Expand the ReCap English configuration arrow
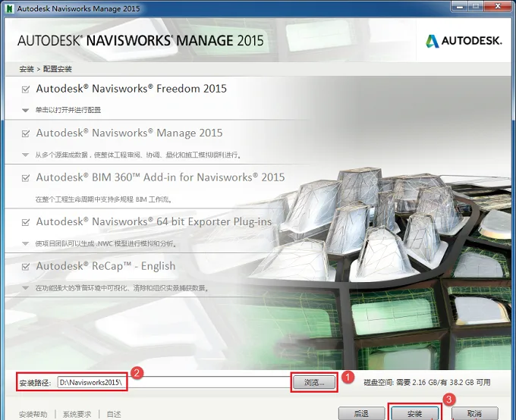Viewport: 516px width, 420px height. pos(25,288)
